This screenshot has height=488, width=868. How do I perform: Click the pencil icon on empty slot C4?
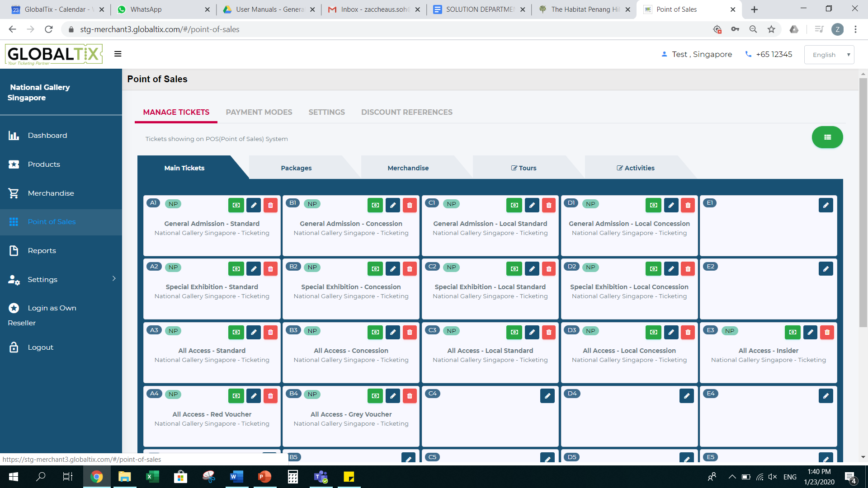(547, 396)
